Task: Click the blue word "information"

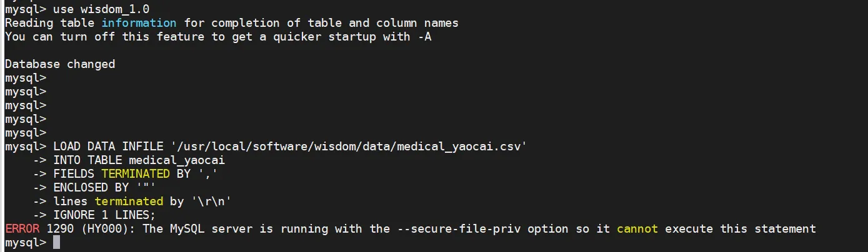Action: [139, 23]
